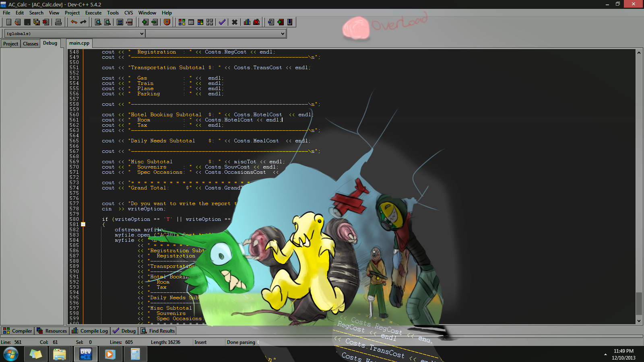Open the Compile Log bottom tab

[x=90, y=331]
